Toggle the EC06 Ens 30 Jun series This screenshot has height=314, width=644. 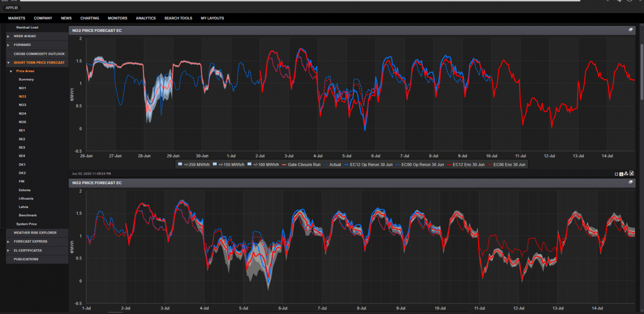pos(507,164)
